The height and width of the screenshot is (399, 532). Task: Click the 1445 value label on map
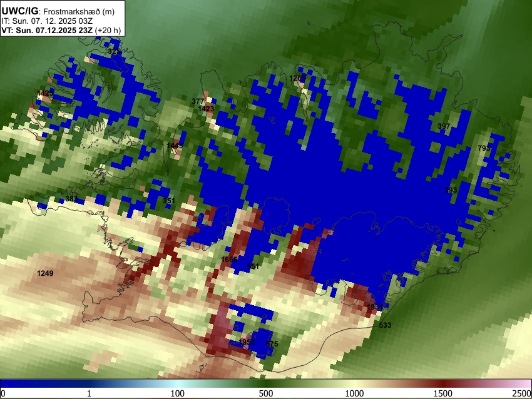[x=175, y=146]
